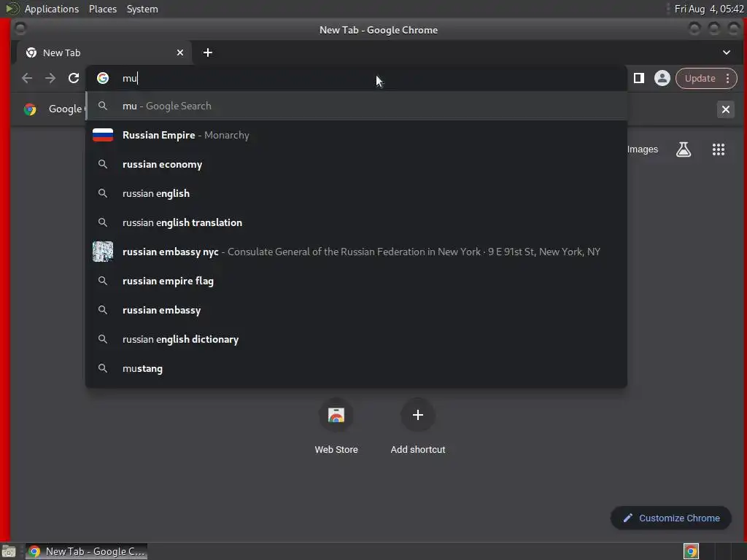
Task: Open the profile avatar menu
Action: click(x=662, y=78)
